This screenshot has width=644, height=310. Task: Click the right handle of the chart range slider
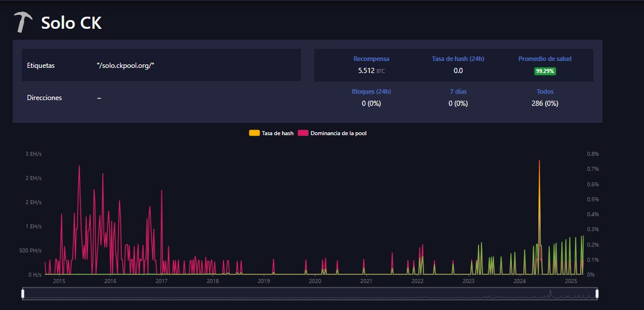pos(597,294)
